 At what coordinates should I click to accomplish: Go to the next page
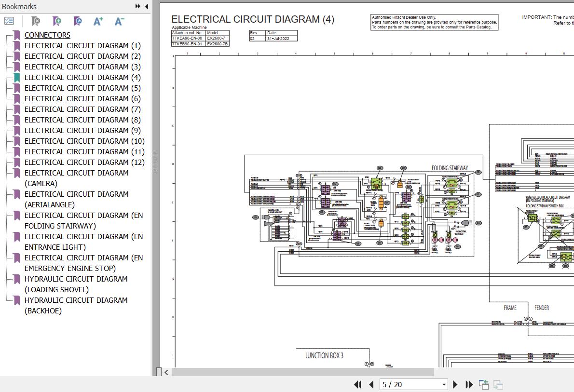(455, 384)
